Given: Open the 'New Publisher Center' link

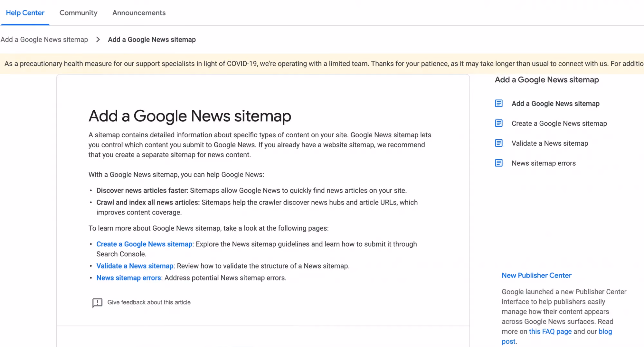Looking at the screenshot, I should click(536, 275).
